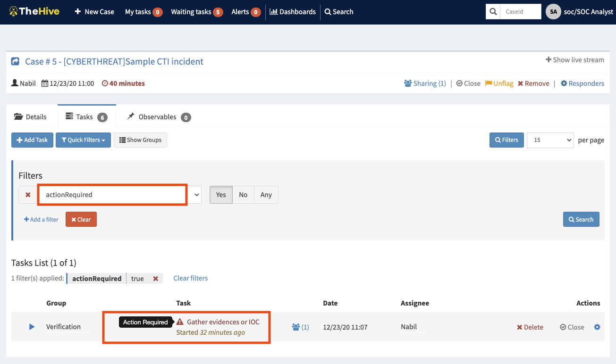The image size is (616, 364).
Task: Expand the Verification task row triangle
Action: [32, 326]
